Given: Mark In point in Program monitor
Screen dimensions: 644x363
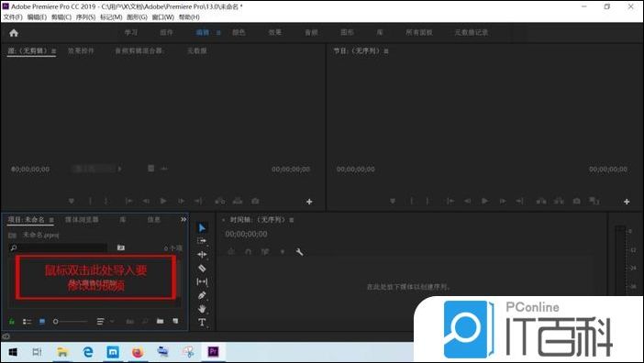Looking at the screenshot, I should tap(412, 201).
